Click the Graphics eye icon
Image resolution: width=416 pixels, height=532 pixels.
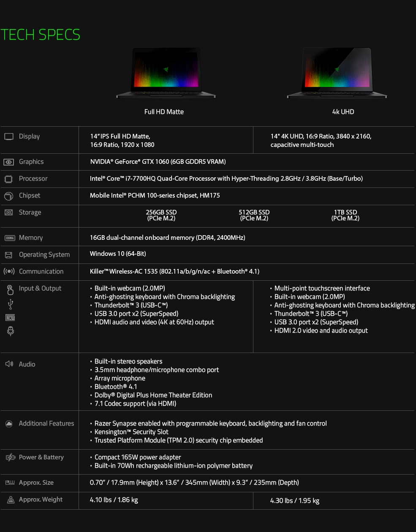click(8, 162)
